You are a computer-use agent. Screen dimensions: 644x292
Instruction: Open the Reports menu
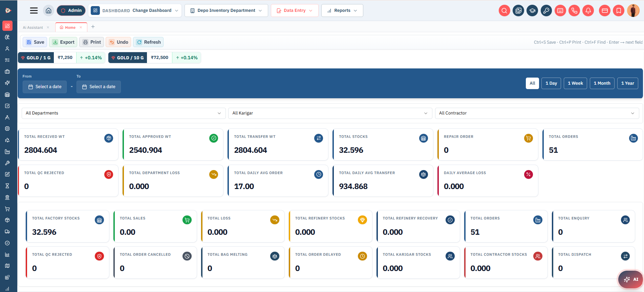[x=342, y=11]
